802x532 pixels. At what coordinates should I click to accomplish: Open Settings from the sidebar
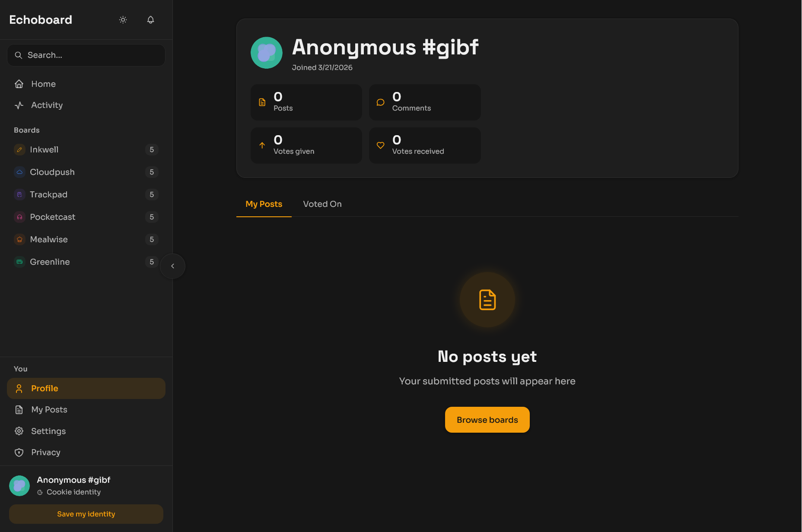pyautogui.click(x=48, y=431)
